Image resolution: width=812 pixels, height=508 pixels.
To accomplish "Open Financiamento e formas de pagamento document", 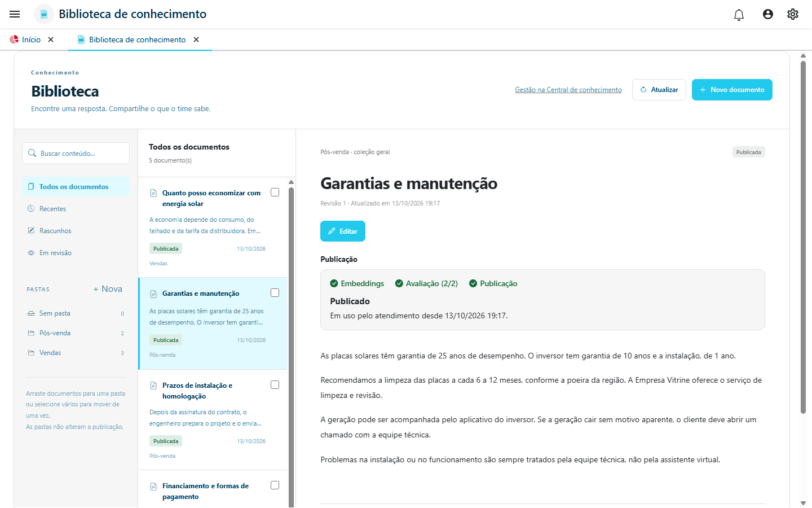I will tap(213, 489).
